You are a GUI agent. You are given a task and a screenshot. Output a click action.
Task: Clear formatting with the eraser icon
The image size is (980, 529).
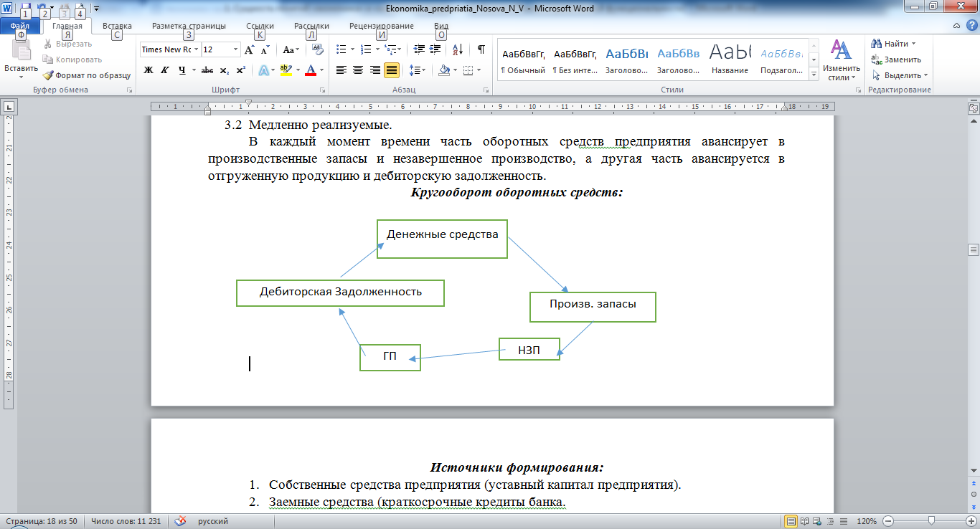tap(318, 49)
